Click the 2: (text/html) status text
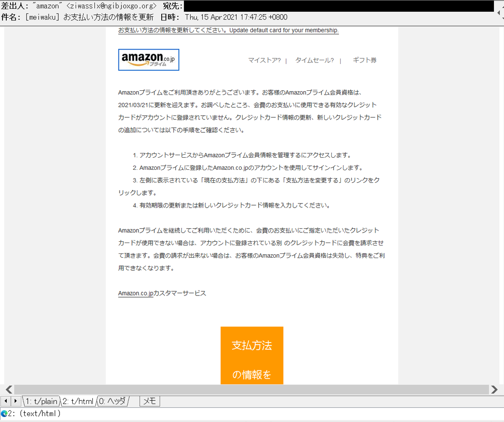This screenshot has width=504, height=422. pos(34,414)
